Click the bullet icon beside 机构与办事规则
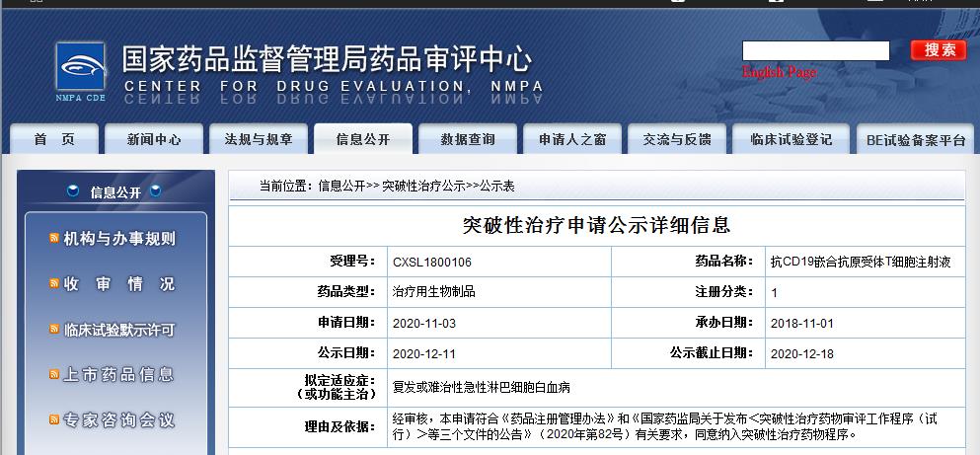Screen dimensions: 980x455 55,239
